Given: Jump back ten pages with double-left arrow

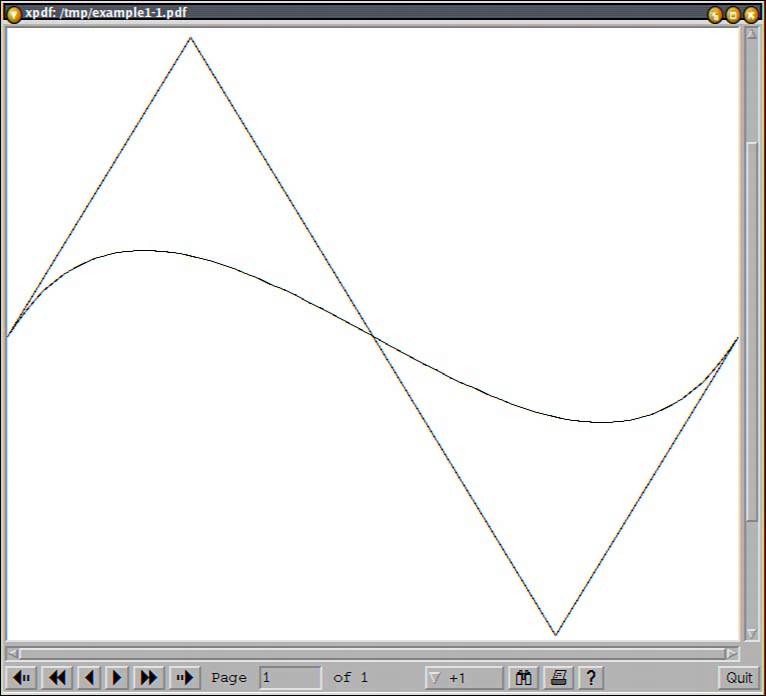Looking at the screenshot, I should [x=58, y=677].
